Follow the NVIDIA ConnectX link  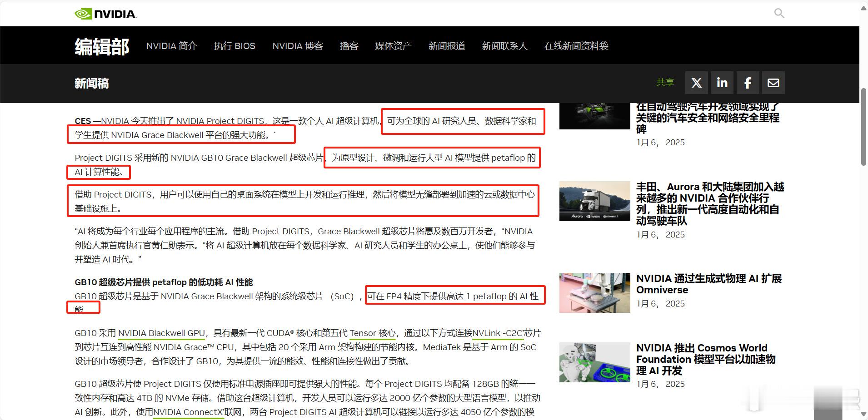click(x=188, y=412)
